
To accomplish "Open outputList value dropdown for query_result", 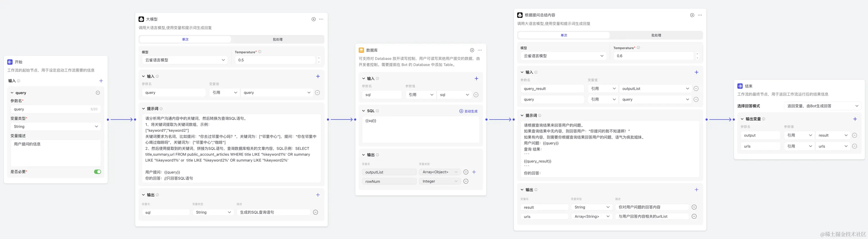I will coord(655,89).
